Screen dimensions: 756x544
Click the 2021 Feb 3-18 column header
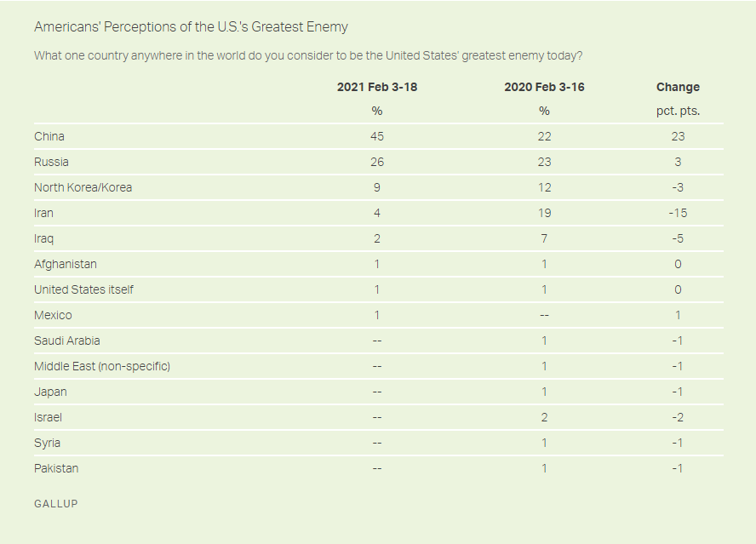pyautogui.click(x=377, y=87)
